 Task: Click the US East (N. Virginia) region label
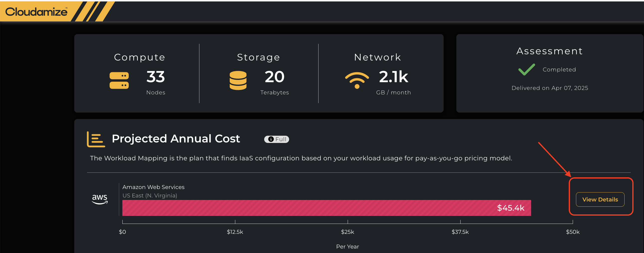click(150, 195)
